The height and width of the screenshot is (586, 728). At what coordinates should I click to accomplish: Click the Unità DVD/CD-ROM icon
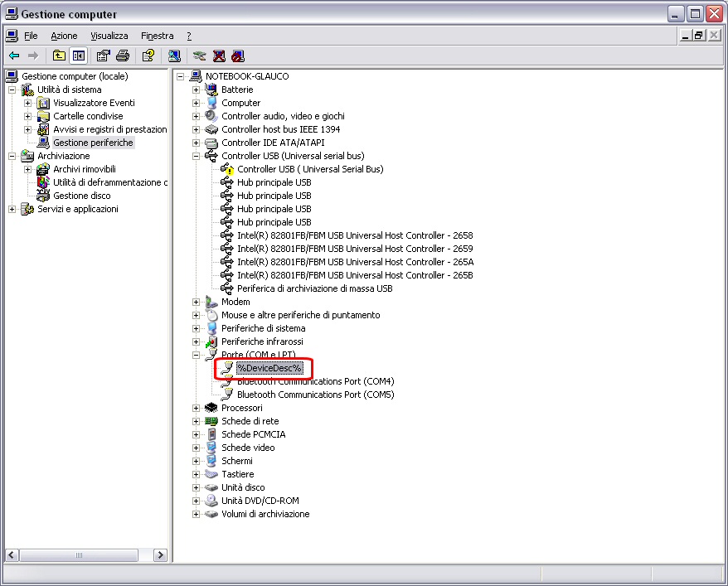[x=211, y=501]
